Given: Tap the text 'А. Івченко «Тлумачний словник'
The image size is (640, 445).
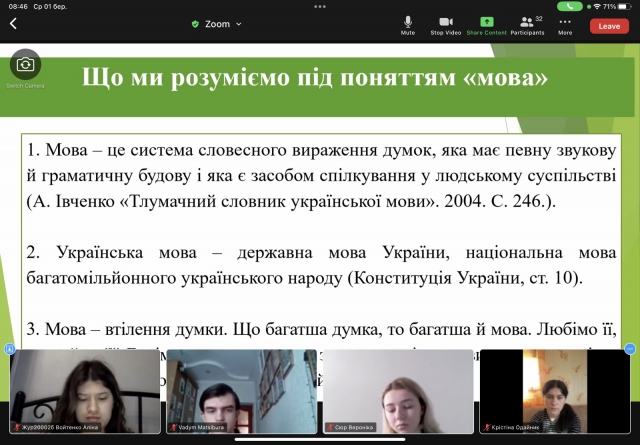Looking at the screenshot, I should pyautogui.click(x=160, y=202).
